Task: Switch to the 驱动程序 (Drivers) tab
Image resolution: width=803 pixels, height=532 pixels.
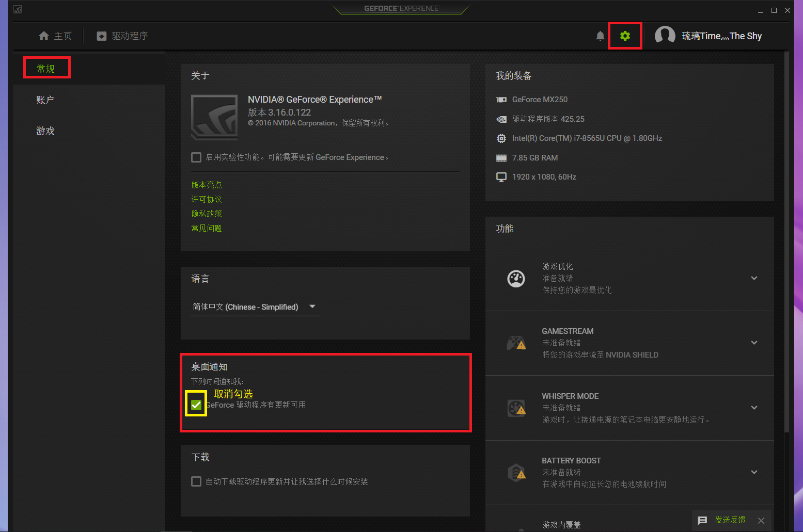Action: pos(123,36)
